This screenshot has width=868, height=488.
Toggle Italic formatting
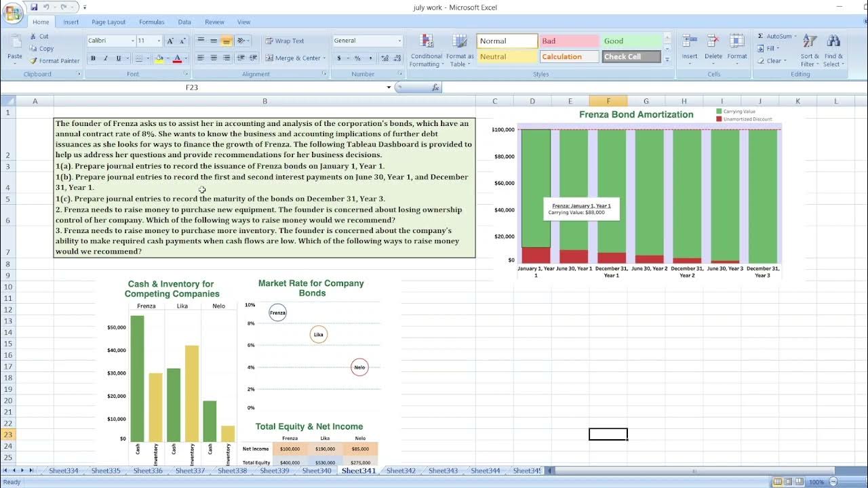click(x=106, y=58)
